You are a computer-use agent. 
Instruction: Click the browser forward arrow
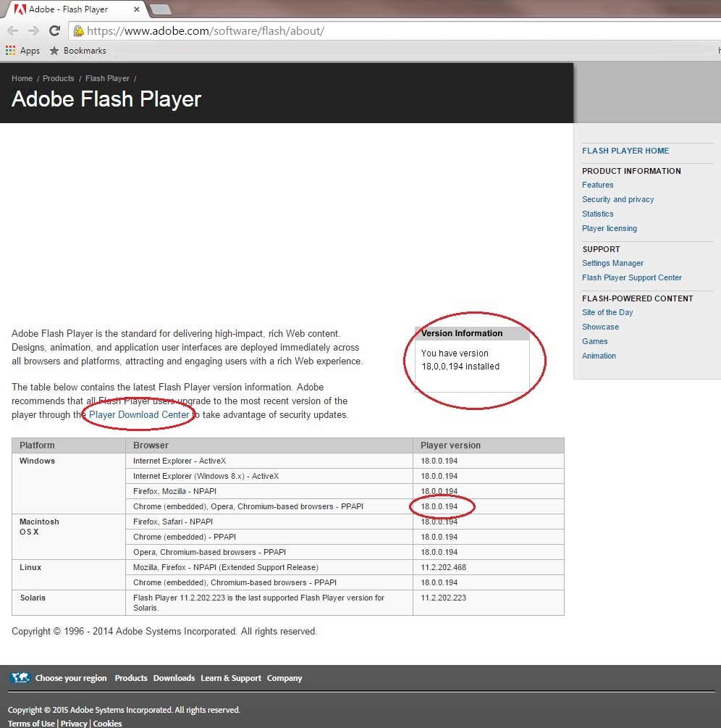pos(33,31)
